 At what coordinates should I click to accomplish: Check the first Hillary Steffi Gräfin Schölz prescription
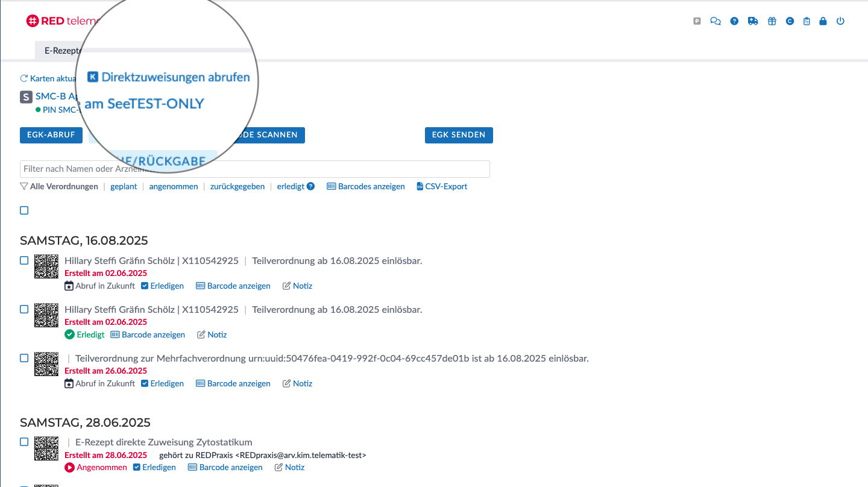[x=24, y=260]
